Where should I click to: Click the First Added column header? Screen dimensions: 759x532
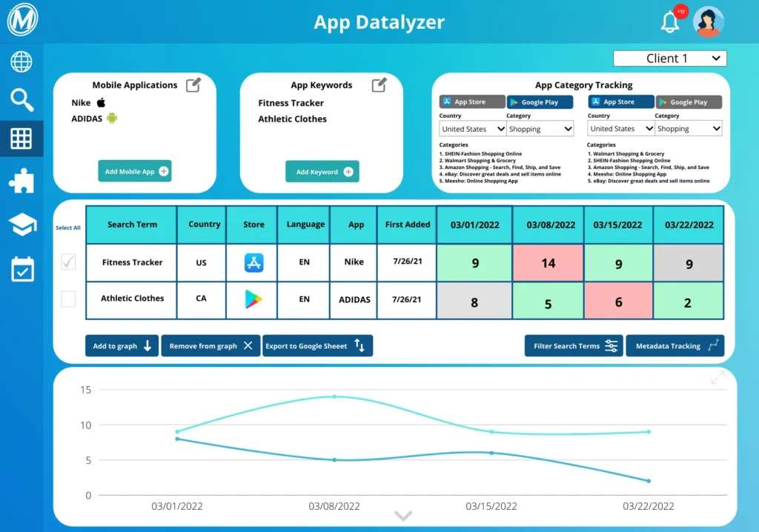[407, 225]
